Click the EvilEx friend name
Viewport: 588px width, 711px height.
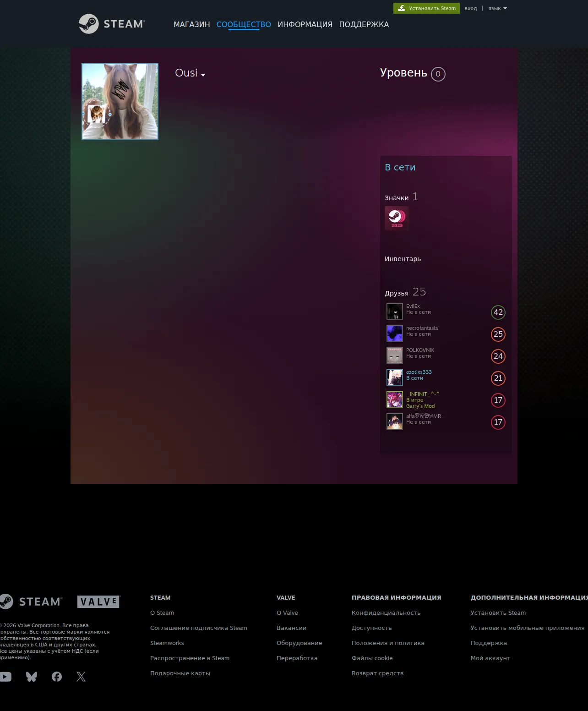coord(413,306)
